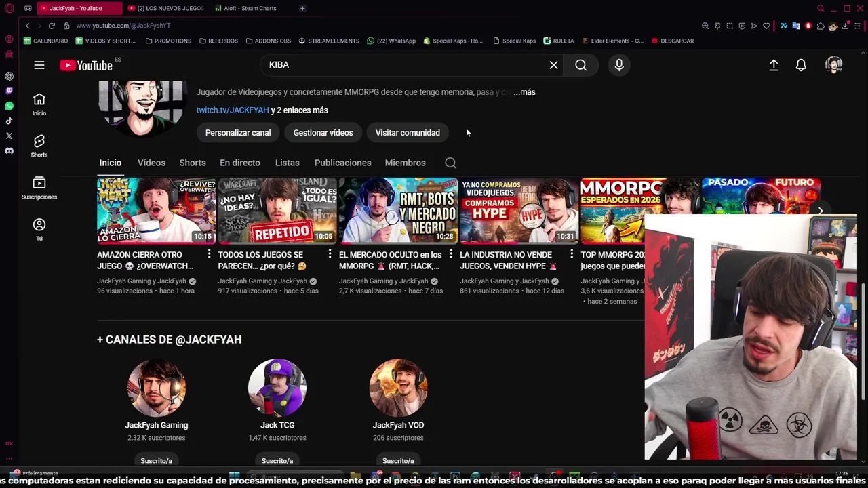The height and width of the screenshot is (488, 868).
Task: Go to the YouTube home logo
Action: tap(85, 65)
